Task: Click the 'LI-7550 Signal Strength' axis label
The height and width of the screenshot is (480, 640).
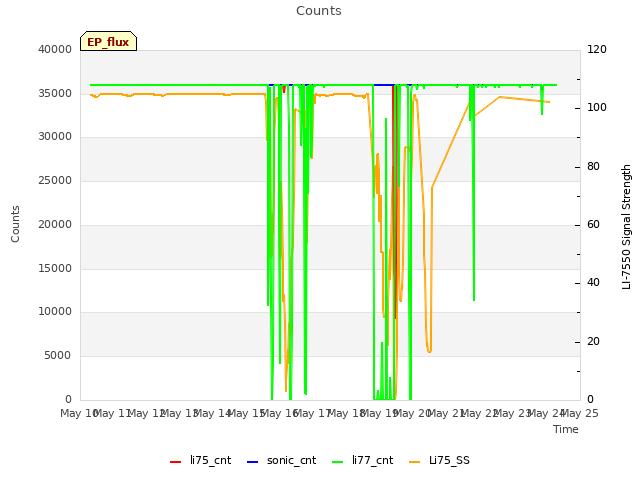Action: tap(626, 227)
